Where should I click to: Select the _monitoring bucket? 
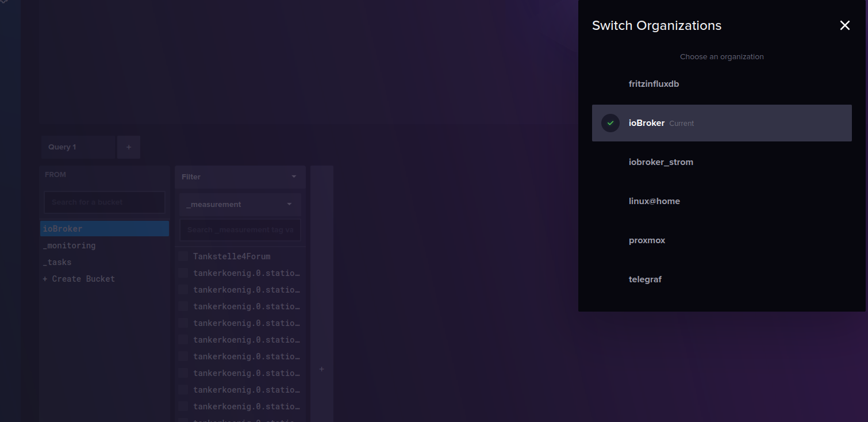pos(105,245)
